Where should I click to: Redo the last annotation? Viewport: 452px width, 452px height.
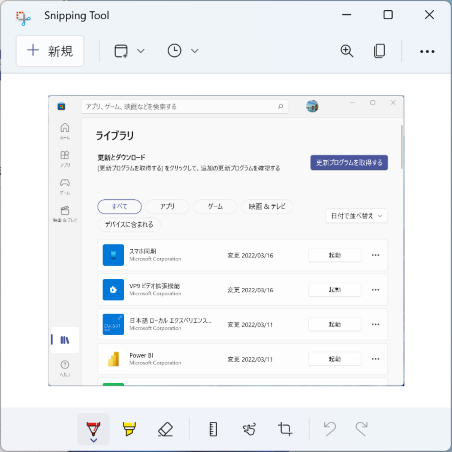pyautogui.click(x=361, y=429)
